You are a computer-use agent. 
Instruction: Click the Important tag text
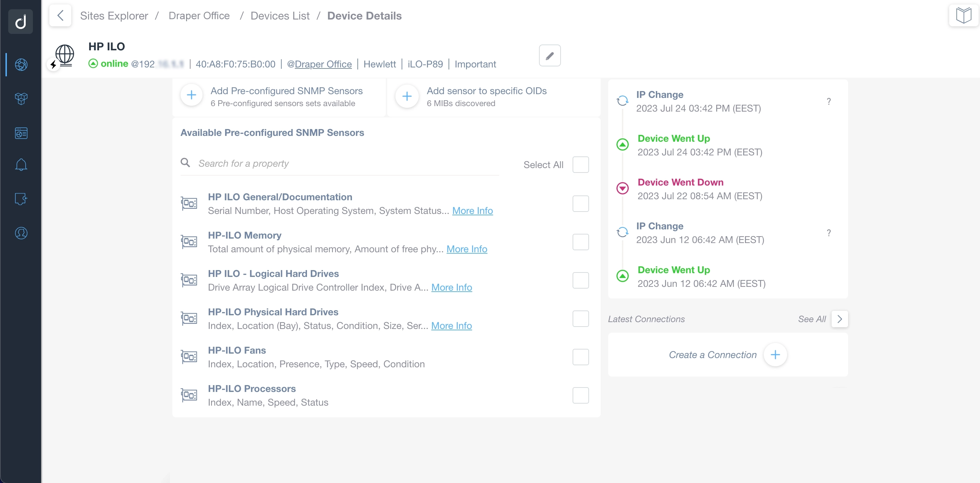click(475, 64)
